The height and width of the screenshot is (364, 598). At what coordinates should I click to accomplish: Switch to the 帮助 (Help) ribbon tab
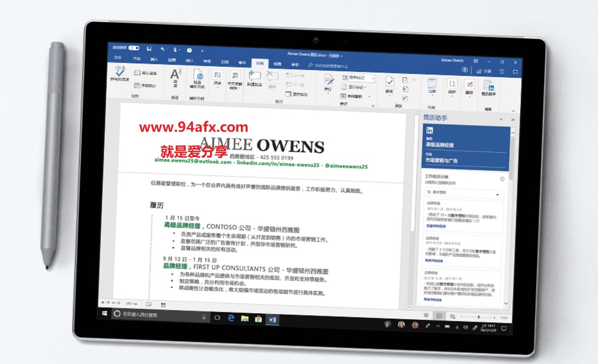(295, 64)
